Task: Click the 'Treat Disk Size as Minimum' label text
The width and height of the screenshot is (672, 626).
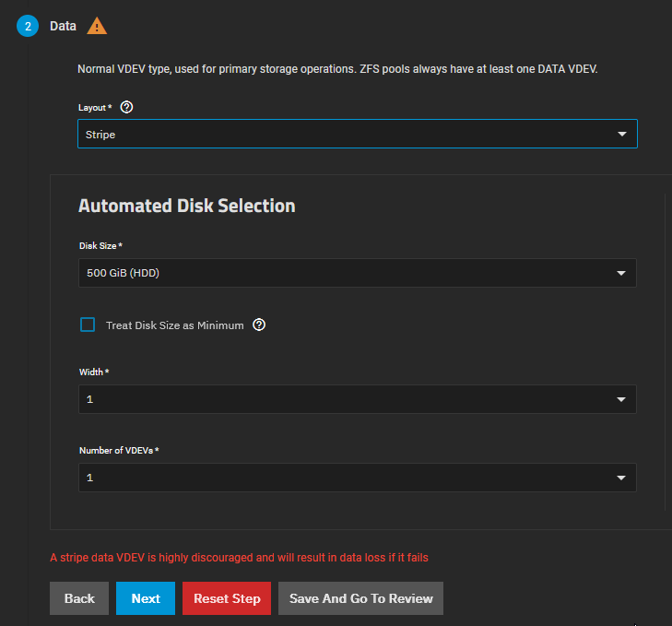Action: pyautogui.click(x=174, y=325)
